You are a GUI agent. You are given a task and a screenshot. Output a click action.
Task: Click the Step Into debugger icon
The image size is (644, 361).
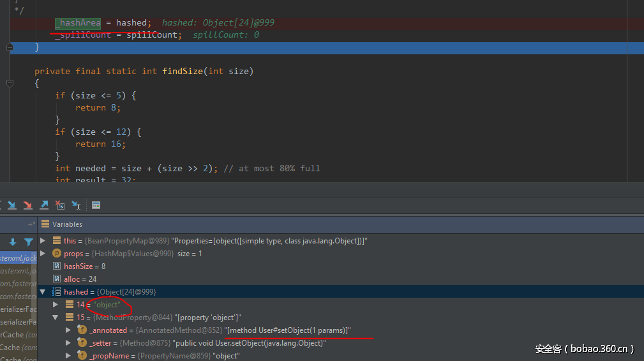pos(11,205)
